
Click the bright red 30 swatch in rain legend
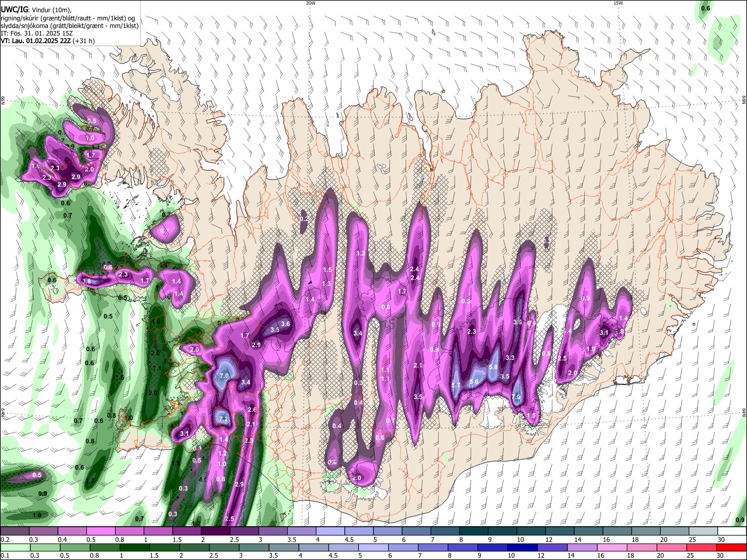(x=731, y=548)
